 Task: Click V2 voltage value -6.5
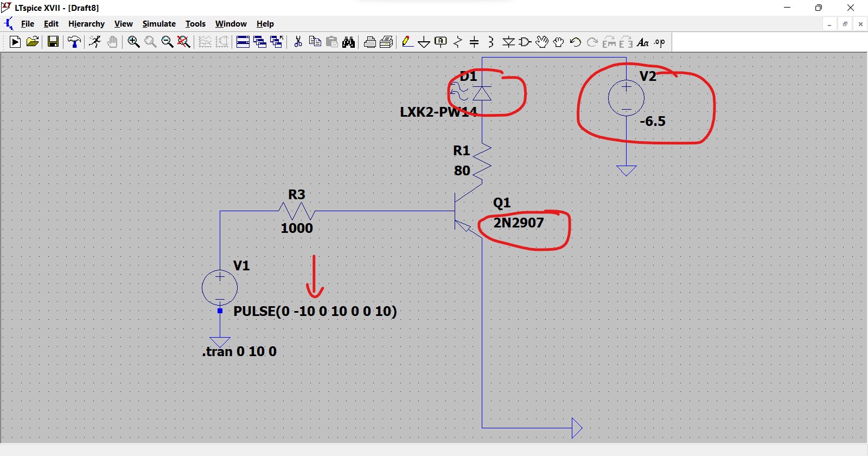652,121
